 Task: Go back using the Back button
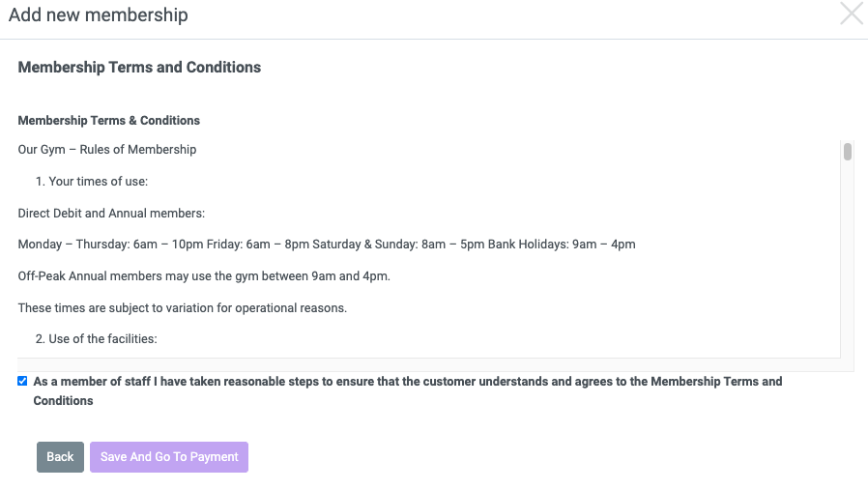60,457
